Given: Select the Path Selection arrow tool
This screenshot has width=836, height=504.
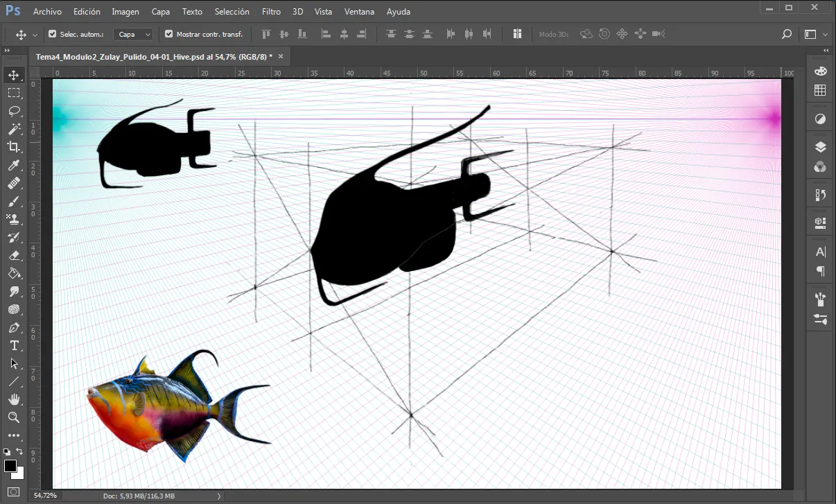Looking at the screenshot, I should coord(14,363).
